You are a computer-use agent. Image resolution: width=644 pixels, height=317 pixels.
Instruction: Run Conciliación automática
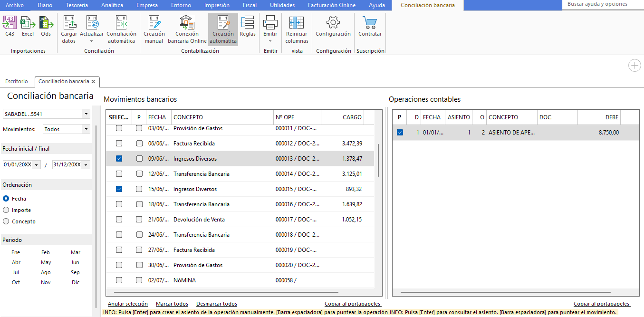tap(121, 29)
